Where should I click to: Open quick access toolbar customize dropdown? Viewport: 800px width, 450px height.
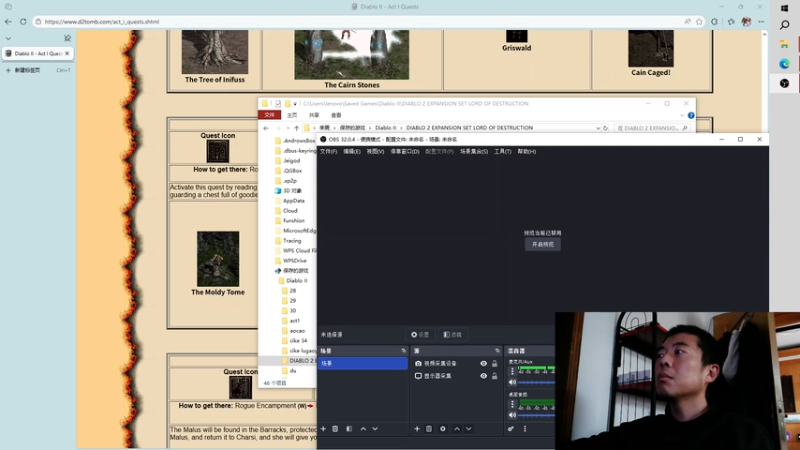coord(295,104)
